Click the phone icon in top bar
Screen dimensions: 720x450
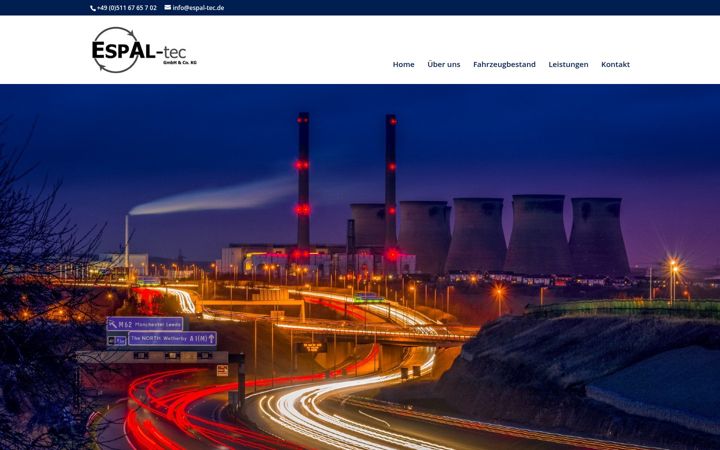[93, 8]
